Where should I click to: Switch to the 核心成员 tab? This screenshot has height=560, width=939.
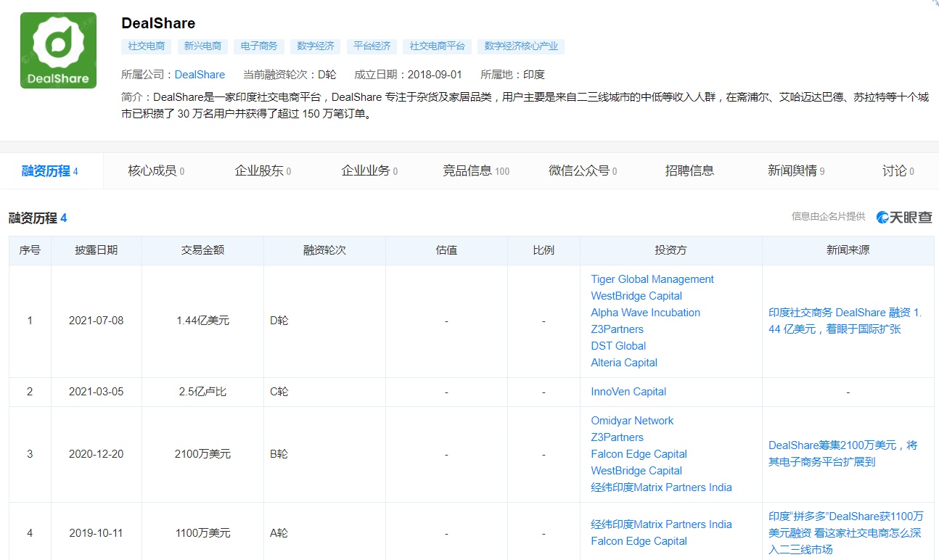click(x=155, y=171)
